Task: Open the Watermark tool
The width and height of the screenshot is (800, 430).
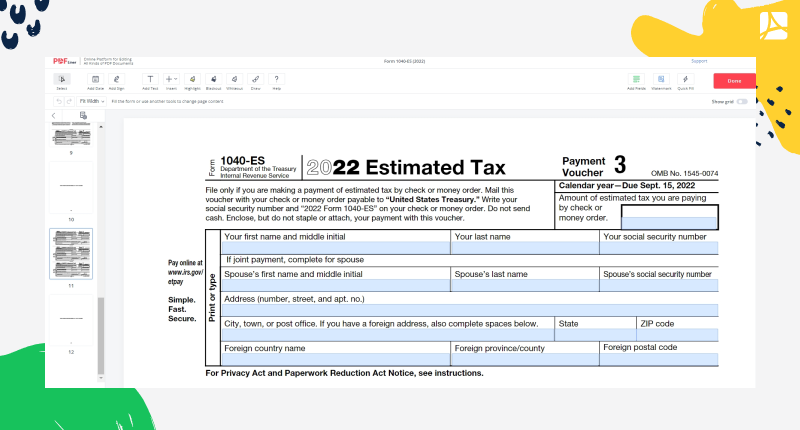Action: pyautogui.click(x=661, y=82)
